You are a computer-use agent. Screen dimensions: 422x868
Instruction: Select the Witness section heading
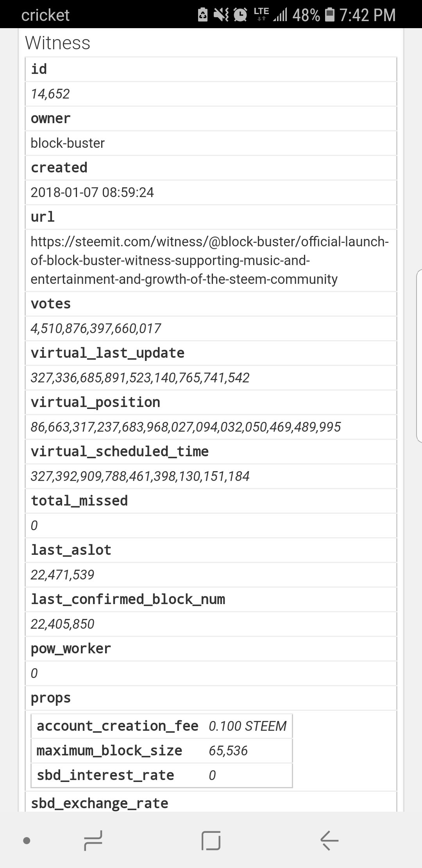coord(57,43)
